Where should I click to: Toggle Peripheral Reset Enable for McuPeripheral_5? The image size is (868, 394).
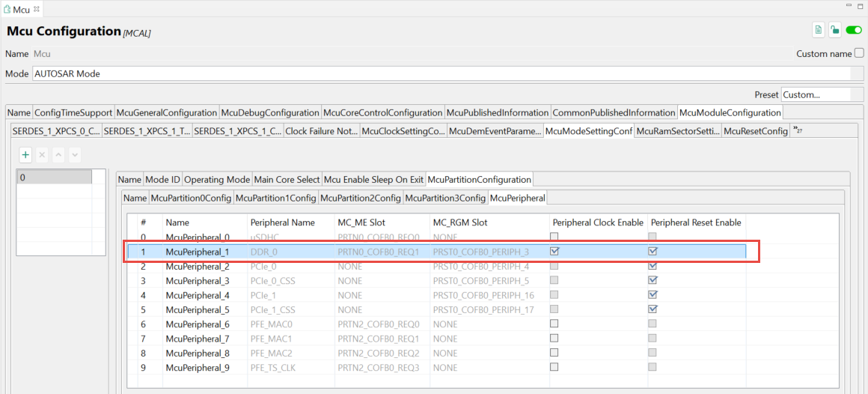[652, 309]
